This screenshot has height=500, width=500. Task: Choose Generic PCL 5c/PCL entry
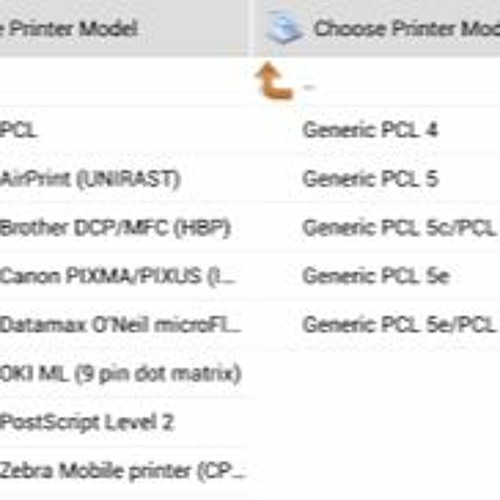[400, 228]
